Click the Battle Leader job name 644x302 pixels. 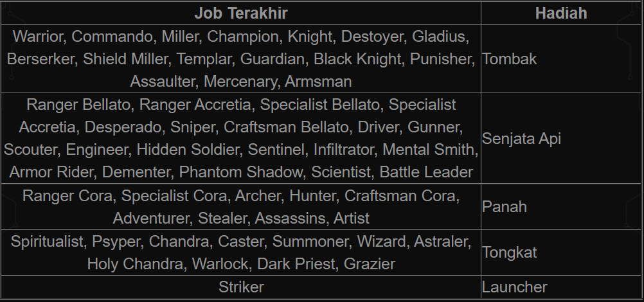(426, 172)
